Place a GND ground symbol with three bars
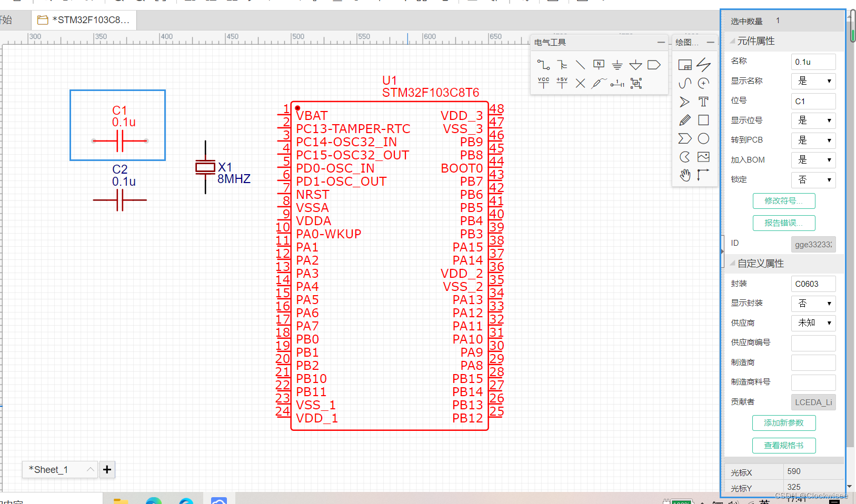 [x=617, y=65]
